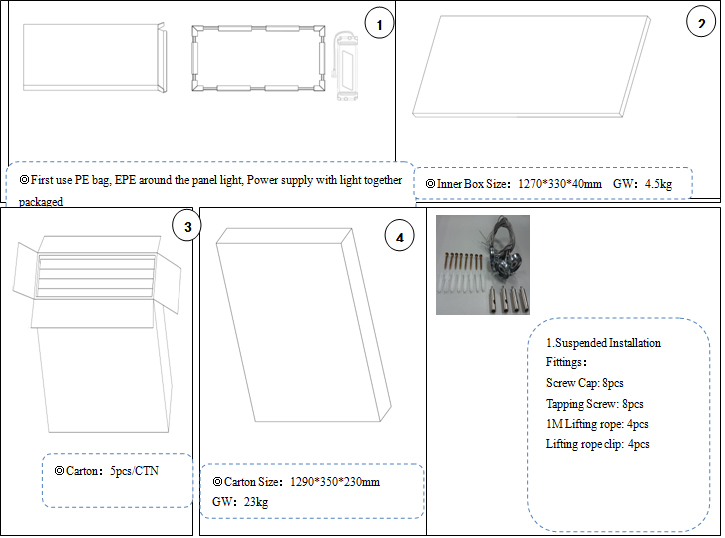Click the 'GW: 4.5kg' weight text
The width and height of the screenshot is (725, 538).
tap(644, 184)
